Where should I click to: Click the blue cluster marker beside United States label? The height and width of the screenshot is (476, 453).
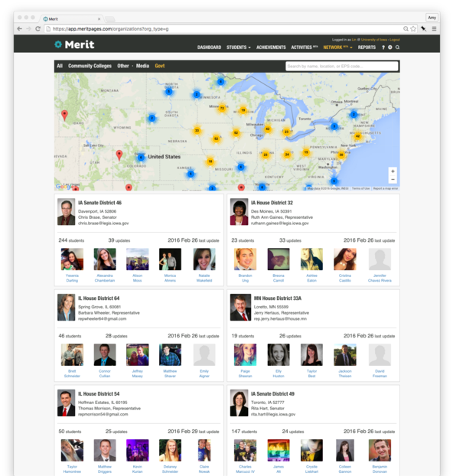point(141,157)
